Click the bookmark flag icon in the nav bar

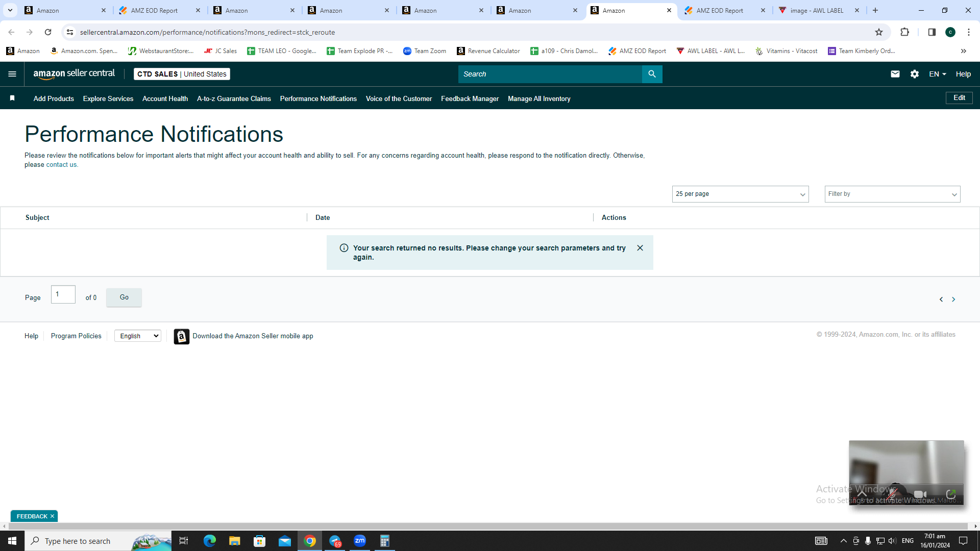coord(12,98)
